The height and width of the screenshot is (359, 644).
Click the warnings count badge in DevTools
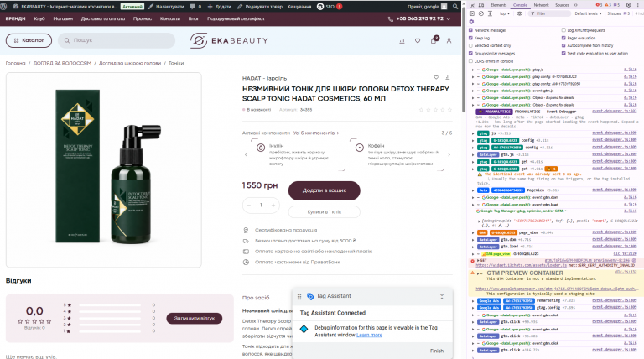608,5
